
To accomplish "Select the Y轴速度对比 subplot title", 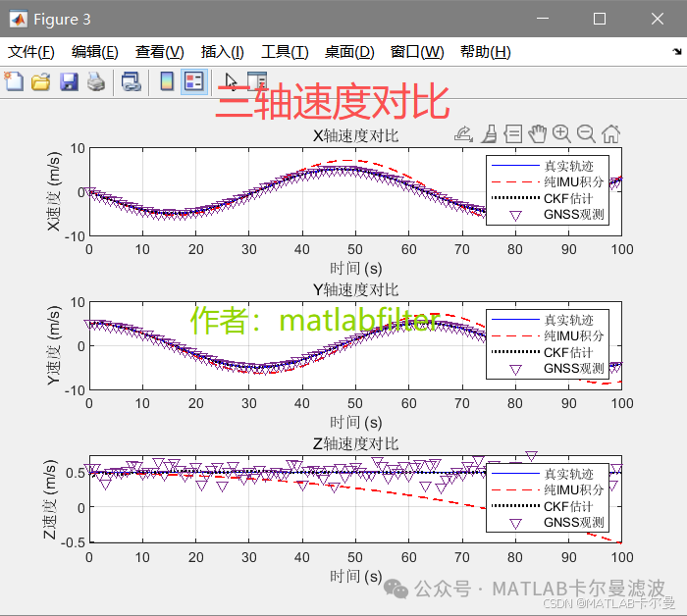I will click(355, 289).
